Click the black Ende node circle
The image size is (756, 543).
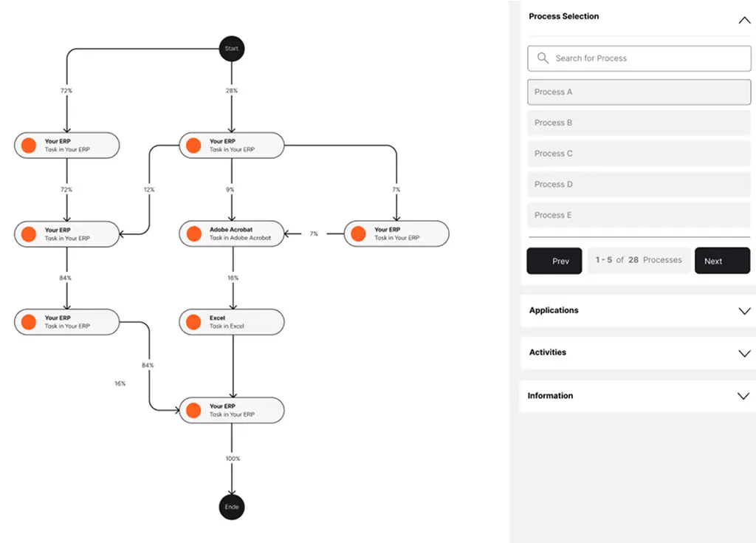232,508
